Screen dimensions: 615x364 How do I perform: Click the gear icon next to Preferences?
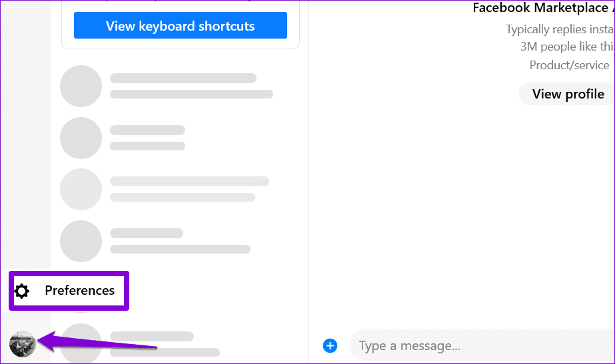pos(21,291)
